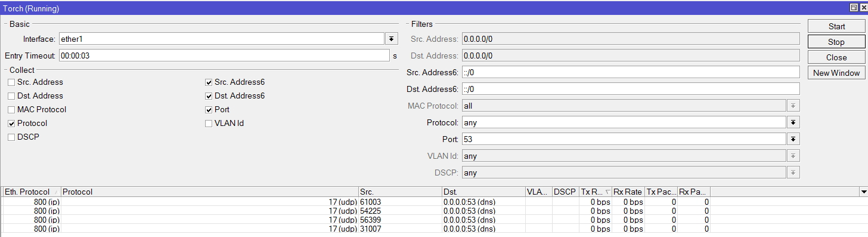Screen dimensions: 868x237
Task: Sort by the Tx Packets column header
Action: pos(662,192)
